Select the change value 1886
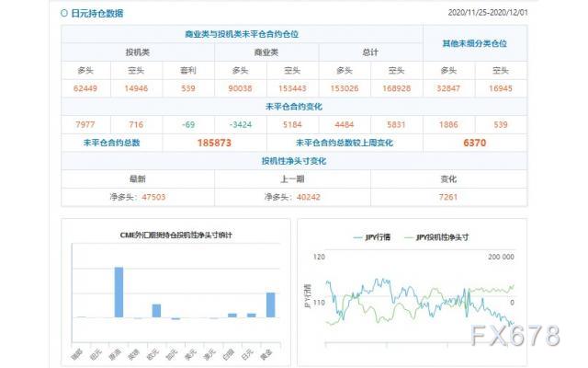The height and width of the screenshot is (368, 588). pyautogui.click(x=448, y=124)
